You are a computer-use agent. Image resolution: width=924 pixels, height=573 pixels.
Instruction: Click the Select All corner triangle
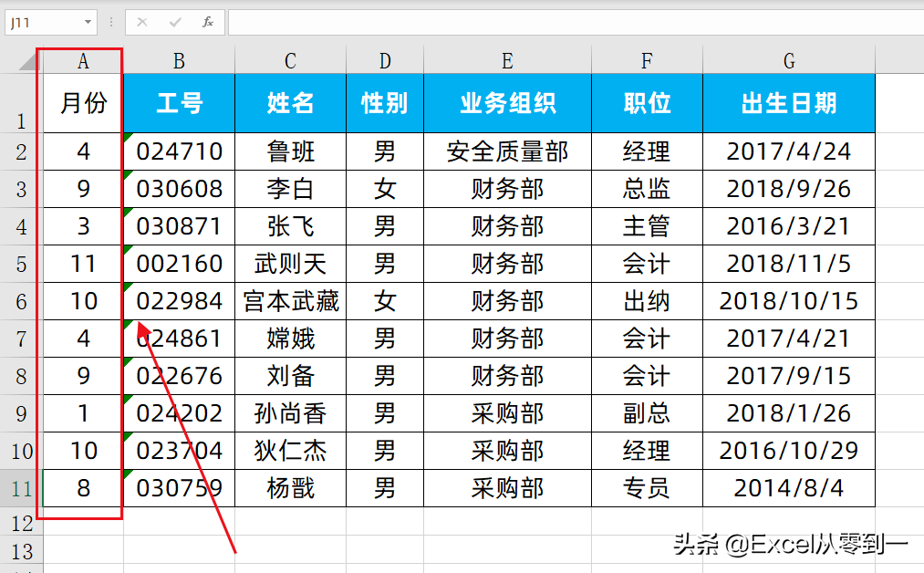29,60
